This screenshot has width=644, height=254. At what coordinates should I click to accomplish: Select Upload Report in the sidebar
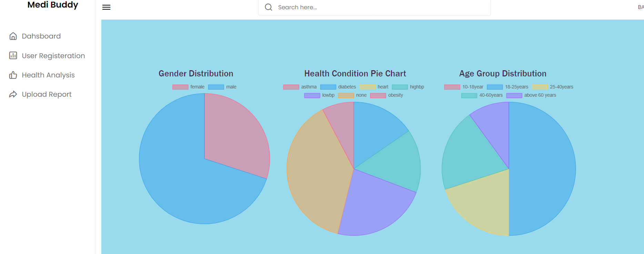46,94
